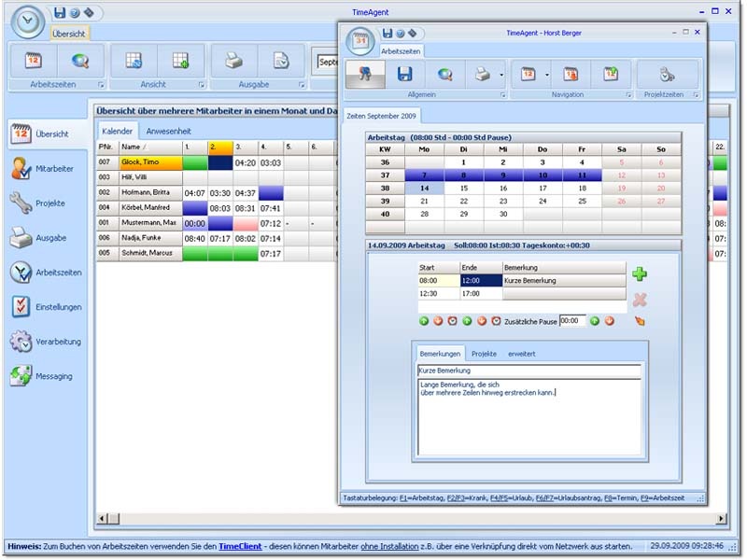Click calendar icon with red arrow in Navigation

(571, 75)
